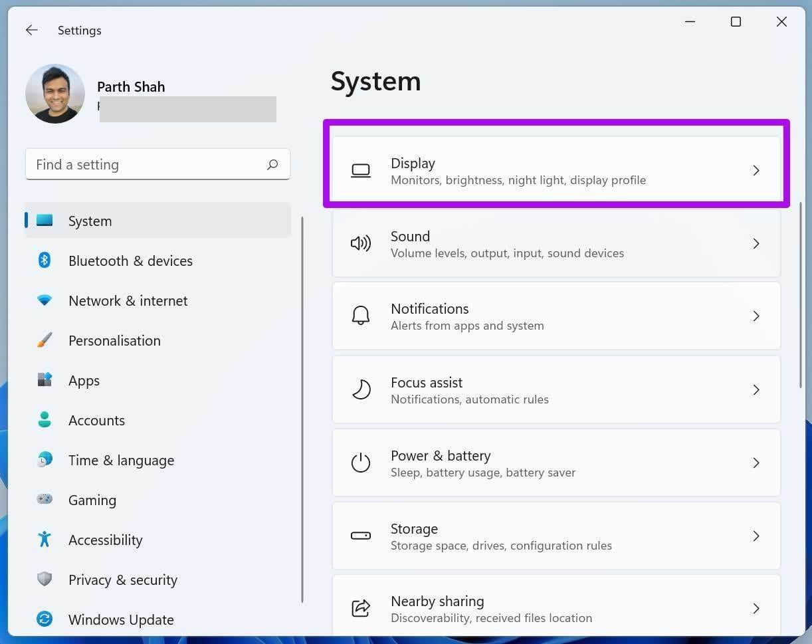This screenshot has width=812, height=644.
Task: Click the sidebar vertical scrollbar
Action: point(302,409)
